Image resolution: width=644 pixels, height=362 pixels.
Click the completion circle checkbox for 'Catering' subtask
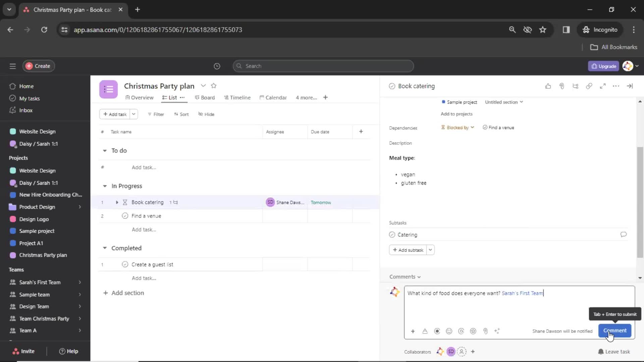[x=392, y=235]
